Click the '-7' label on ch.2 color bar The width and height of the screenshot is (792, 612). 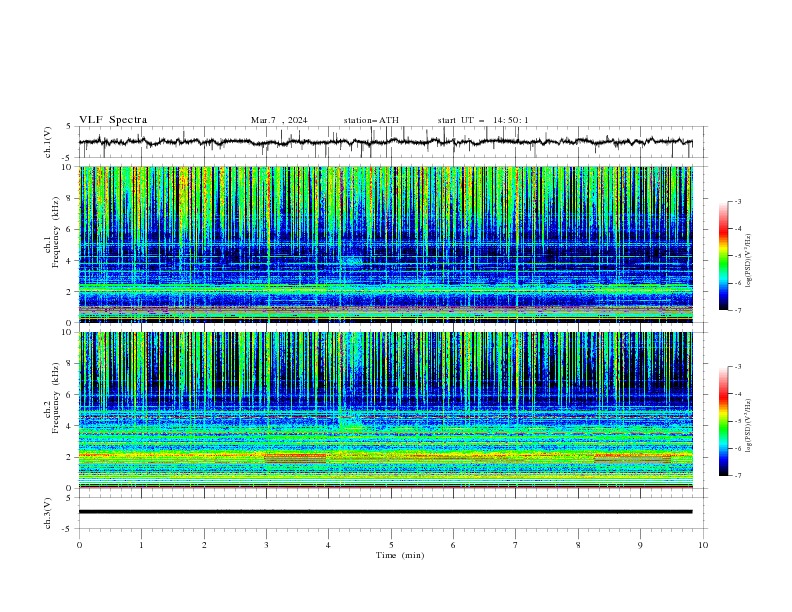coord(738,475)
